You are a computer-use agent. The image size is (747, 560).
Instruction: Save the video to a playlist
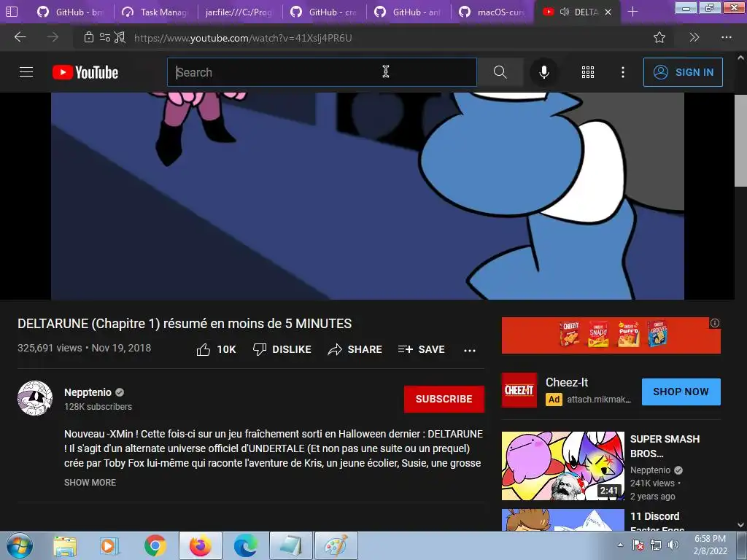click(421, 349)
